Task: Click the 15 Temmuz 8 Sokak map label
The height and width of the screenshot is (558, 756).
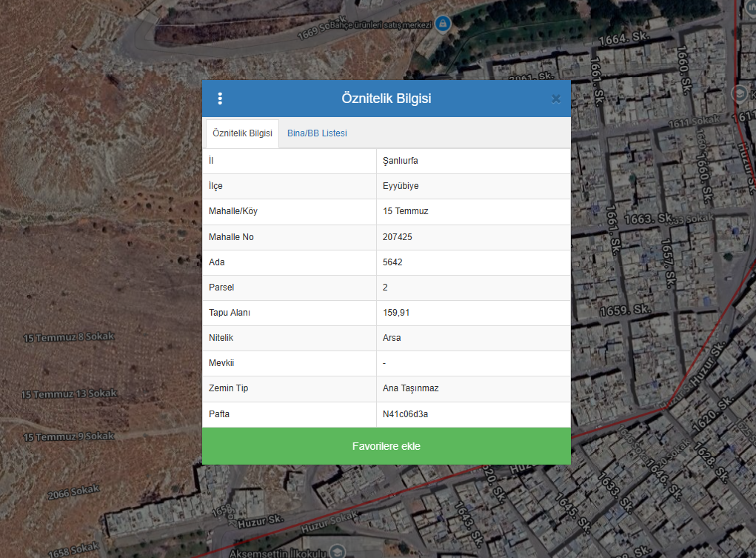Action: pos(69,337)
